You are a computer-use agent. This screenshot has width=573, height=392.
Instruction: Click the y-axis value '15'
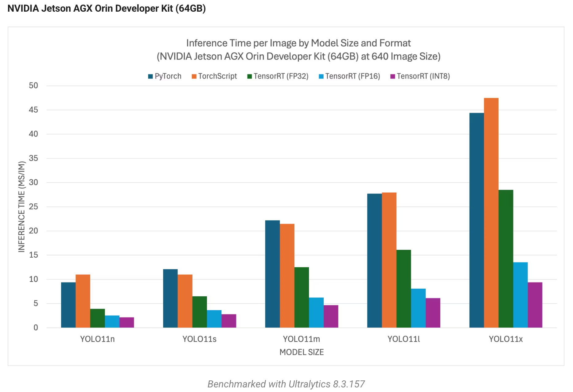[33, 255]
